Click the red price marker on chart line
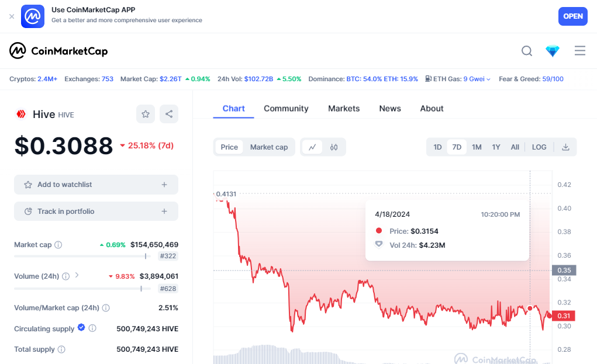597x364 pixels. point(530,308)
